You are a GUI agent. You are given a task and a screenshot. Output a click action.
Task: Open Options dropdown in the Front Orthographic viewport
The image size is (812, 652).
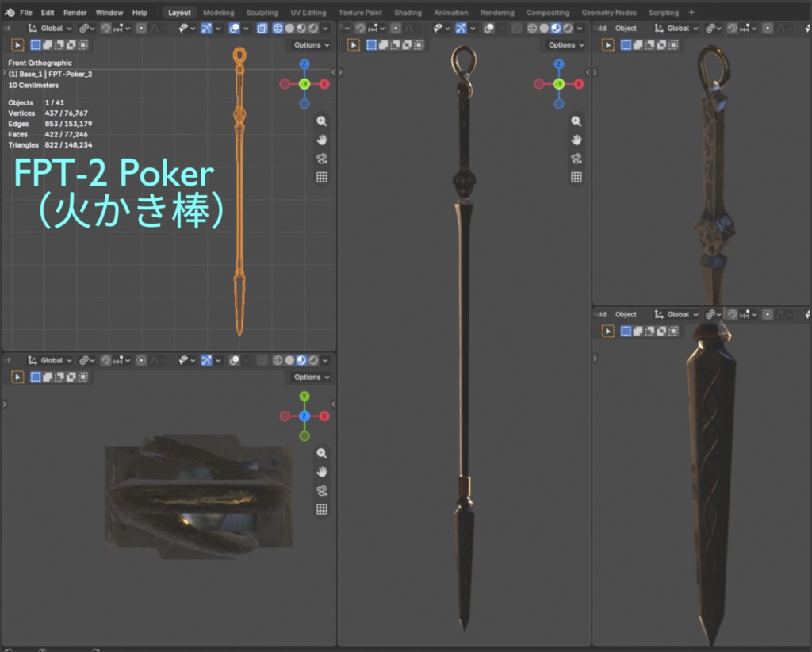click(x=311, y=45)
